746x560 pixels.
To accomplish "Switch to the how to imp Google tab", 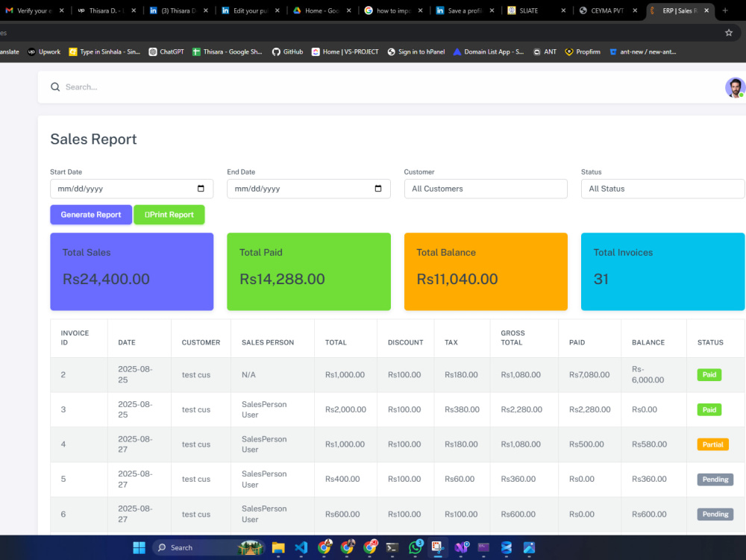I will [393, 10].
